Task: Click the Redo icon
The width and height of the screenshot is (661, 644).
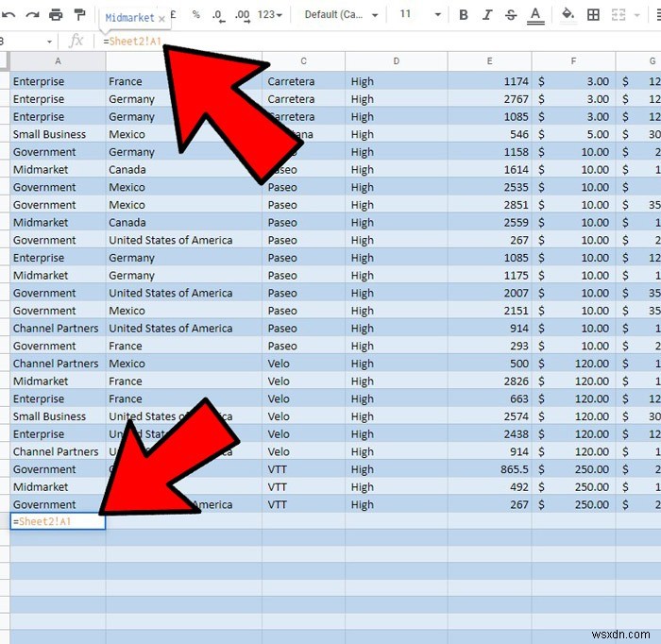Action: pyautogui.click(x=32, y=15)
